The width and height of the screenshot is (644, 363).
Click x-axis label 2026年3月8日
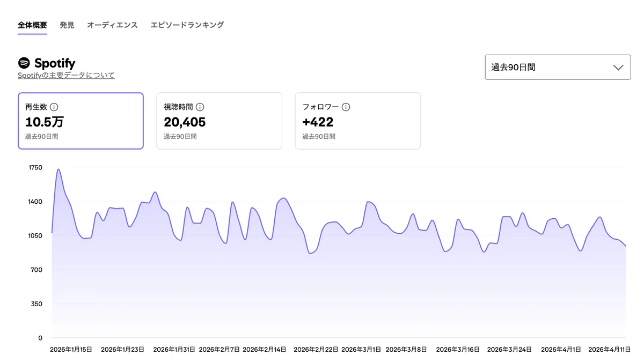407,350
